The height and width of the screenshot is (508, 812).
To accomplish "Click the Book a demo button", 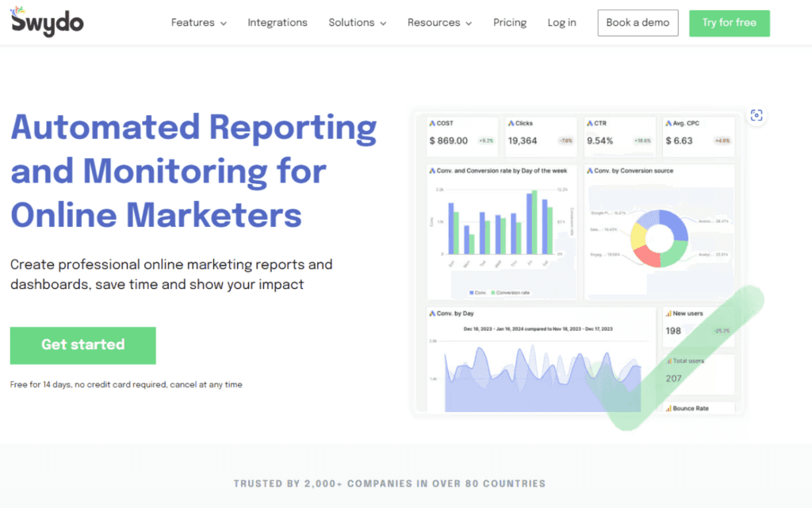I will point(638,23).
